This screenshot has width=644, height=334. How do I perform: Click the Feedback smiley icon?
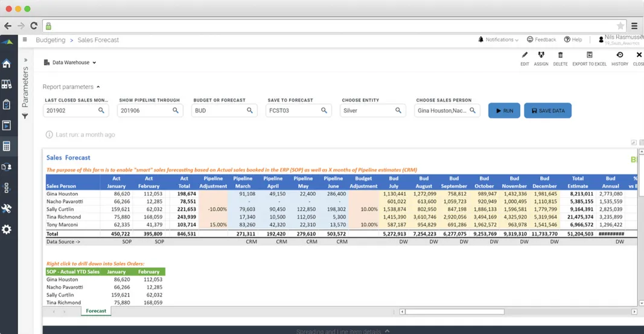click(530, 39)
